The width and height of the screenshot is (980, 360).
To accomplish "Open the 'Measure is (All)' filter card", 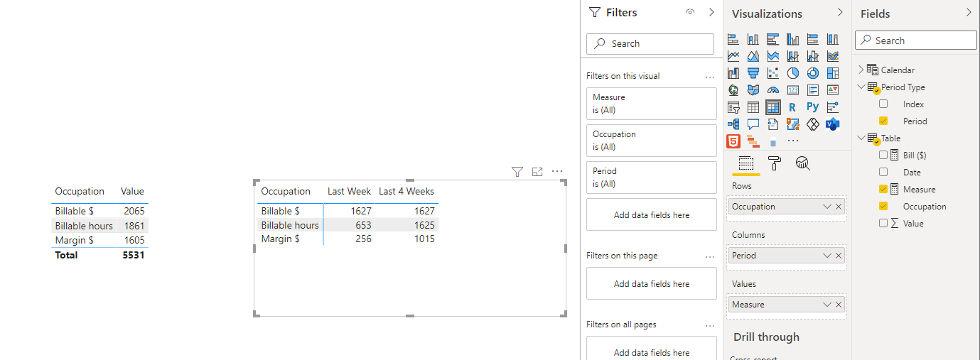I will point(652,104).
